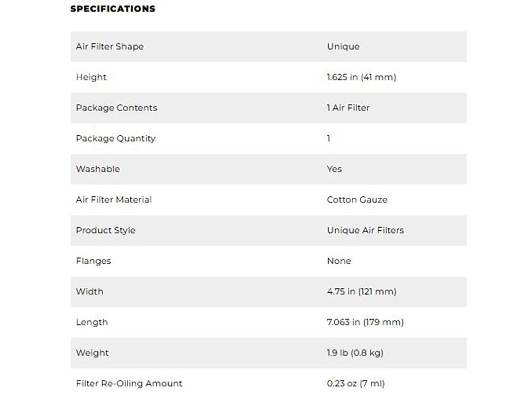Select the 'Cotton Gauze' value
This screenshot has height=399, width=532.
pos(357,199)
